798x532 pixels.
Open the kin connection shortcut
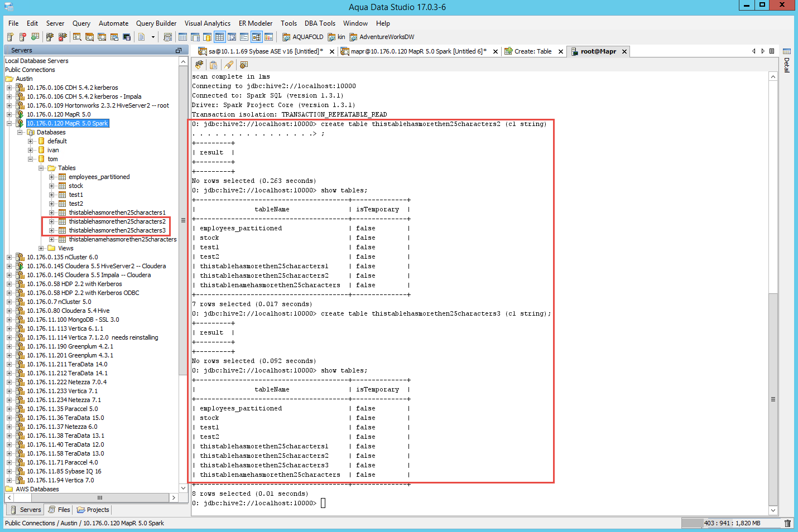(336, 37)
